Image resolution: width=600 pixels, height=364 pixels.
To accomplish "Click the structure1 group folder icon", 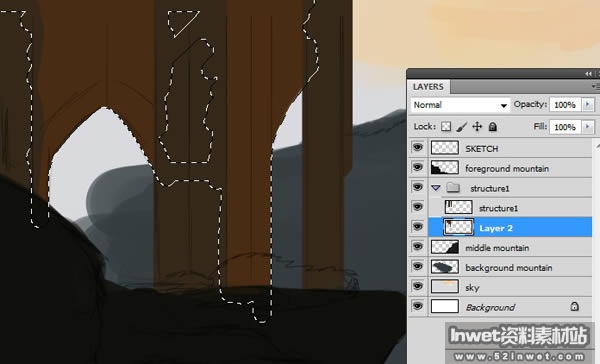I will pyautogui.click(x=453, y=188).
